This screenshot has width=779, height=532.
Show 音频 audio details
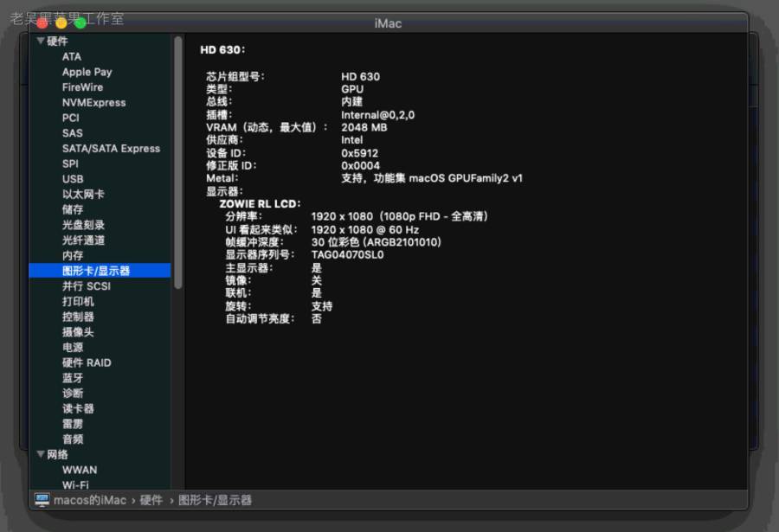73,439
